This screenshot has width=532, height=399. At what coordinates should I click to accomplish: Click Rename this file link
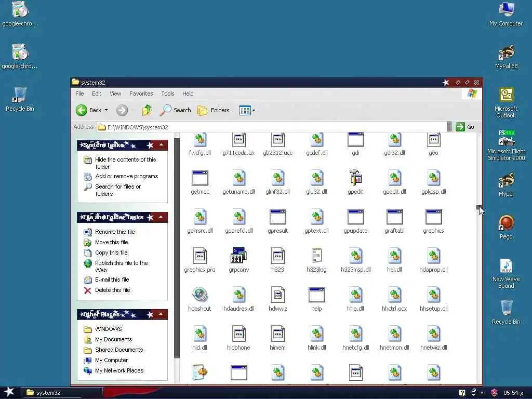click(115, 232)
